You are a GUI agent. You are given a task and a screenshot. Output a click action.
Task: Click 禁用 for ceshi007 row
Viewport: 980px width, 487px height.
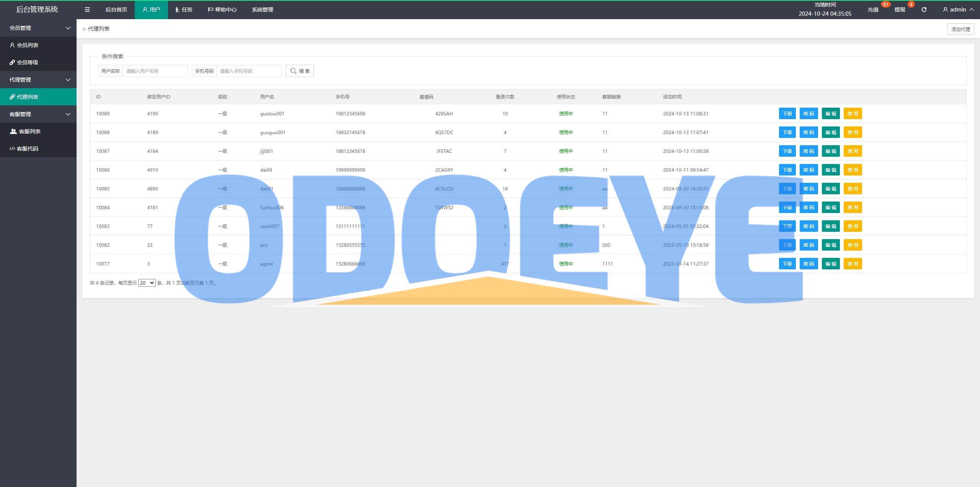tap(853, 226)
